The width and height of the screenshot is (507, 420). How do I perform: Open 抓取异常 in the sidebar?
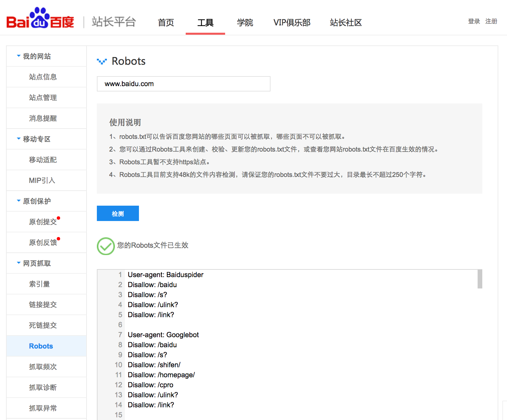click(46, 408)
